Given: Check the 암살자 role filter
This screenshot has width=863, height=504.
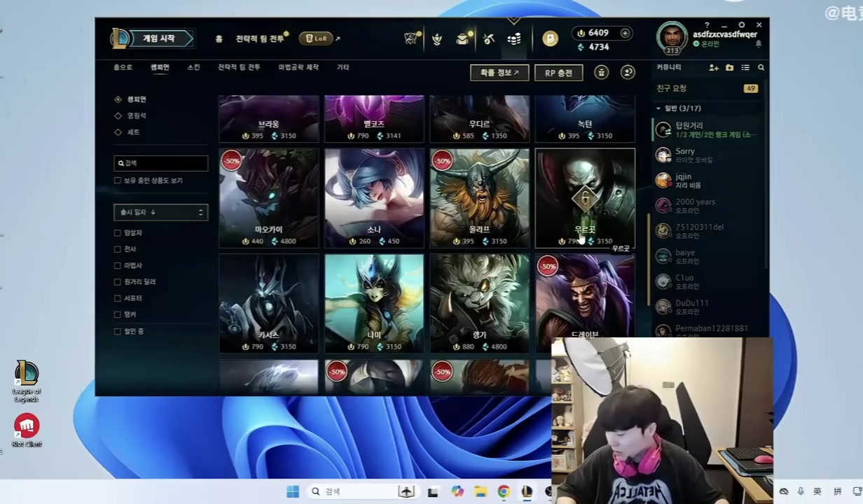Looking at the screenshot, I should (x=118, y=232).
